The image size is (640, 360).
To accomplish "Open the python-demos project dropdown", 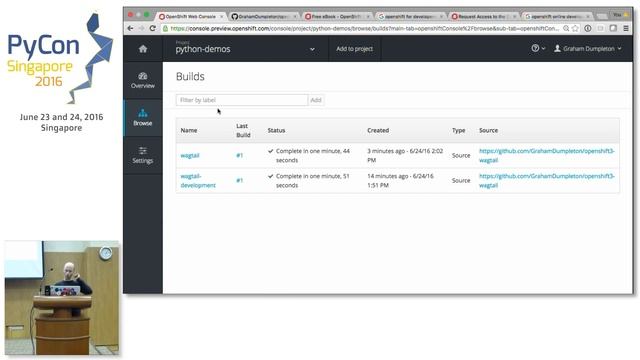I will tap(245, 49).
